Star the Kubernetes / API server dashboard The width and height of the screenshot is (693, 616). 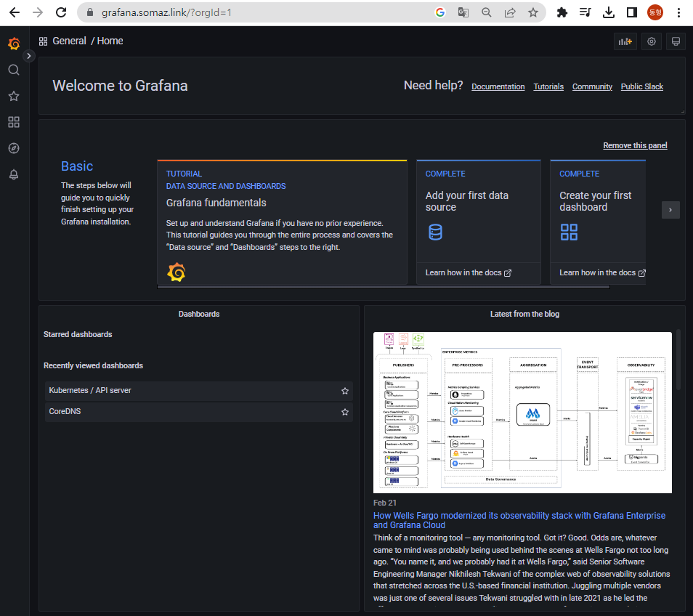coord(345,391)
